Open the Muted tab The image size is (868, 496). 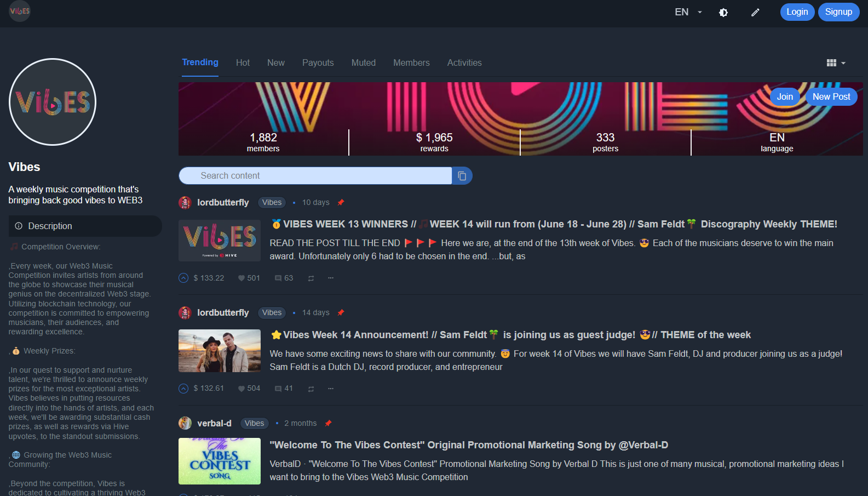coord(364,63)
